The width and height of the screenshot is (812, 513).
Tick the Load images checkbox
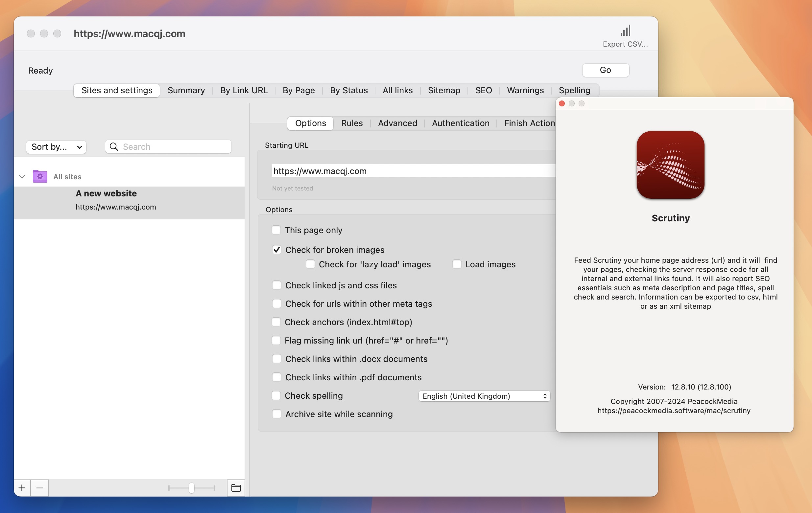click(457, 264)
